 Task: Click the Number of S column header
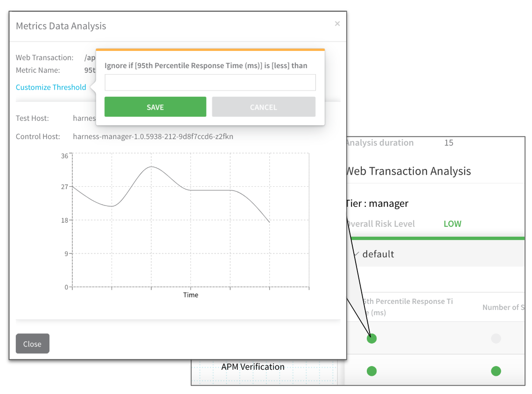click(504, 307)
